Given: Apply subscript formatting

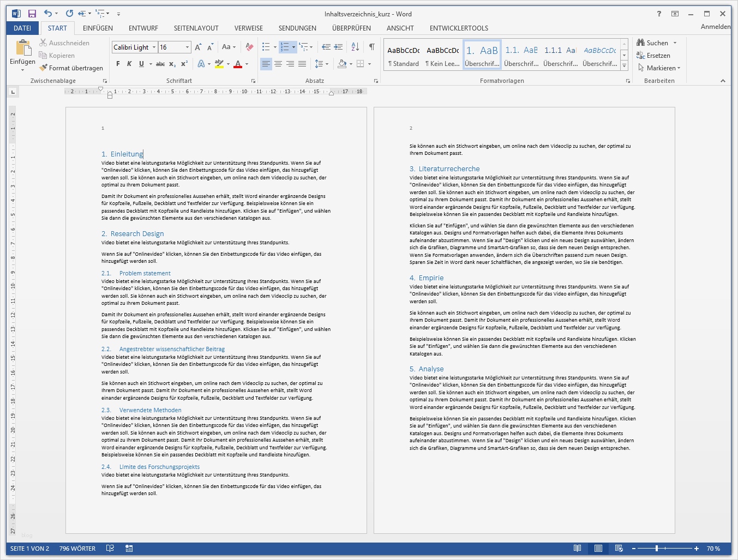Looking at the screenshot, I should tap(172, 63).
